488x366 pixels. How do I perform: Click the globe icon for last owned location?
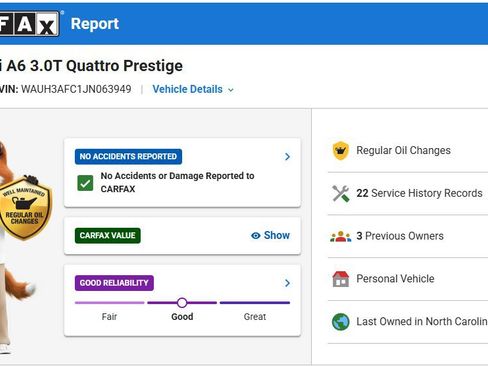click(x=341, y=322)
